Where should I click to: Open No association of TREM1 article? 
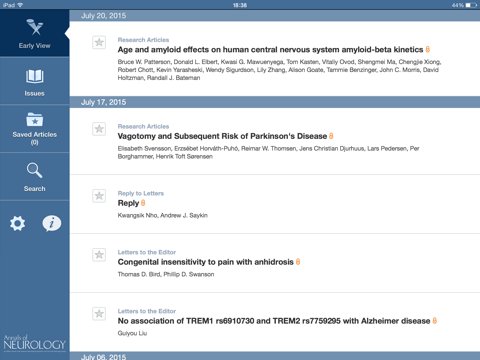pos(274,321)
